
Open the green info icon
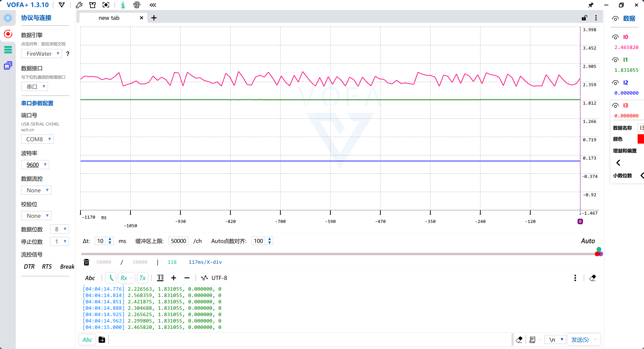point(123,5)
